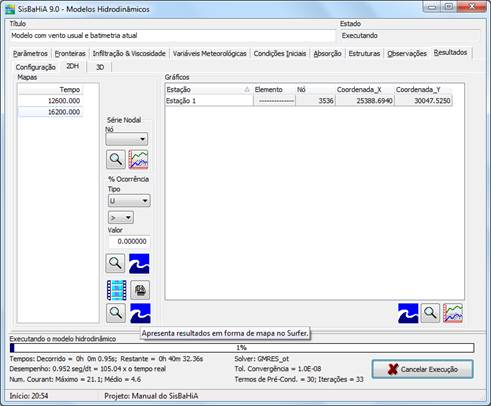Click the Solver: GMRES_ot text

[x=262, y=359]
